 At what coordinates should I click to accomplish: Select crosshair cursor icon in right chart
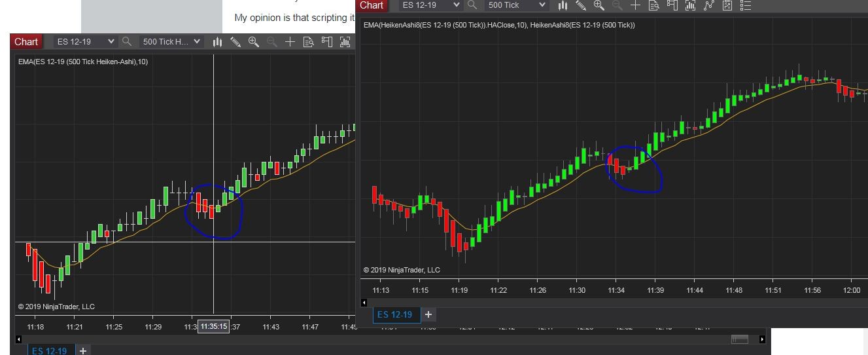tap(635, 5)
